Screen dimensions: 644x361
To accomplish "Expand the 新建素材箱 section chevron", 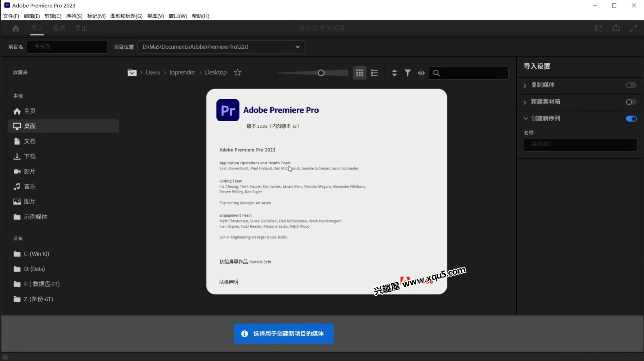I will [x=525, y=102].
